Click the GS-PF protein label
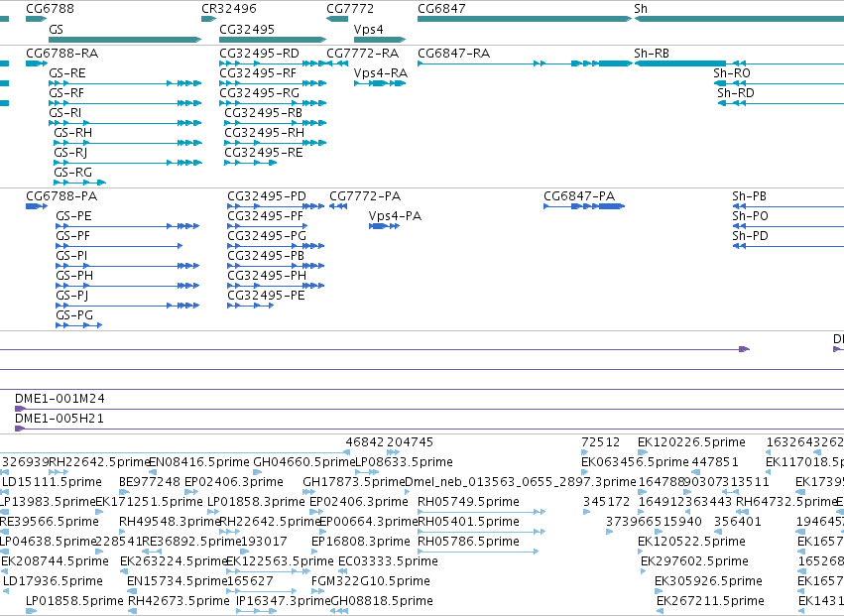844x616 pixels. tap(72, 236)
